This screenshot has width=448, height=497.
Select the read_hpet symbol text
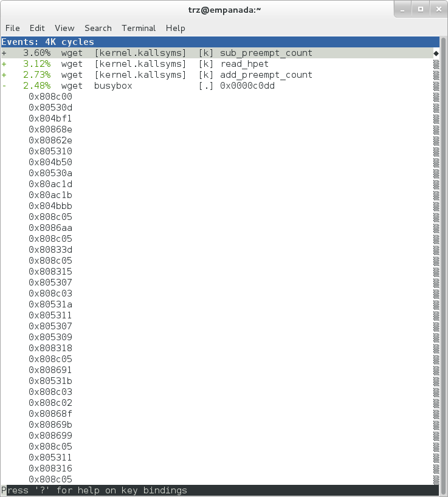click(244, 64)
